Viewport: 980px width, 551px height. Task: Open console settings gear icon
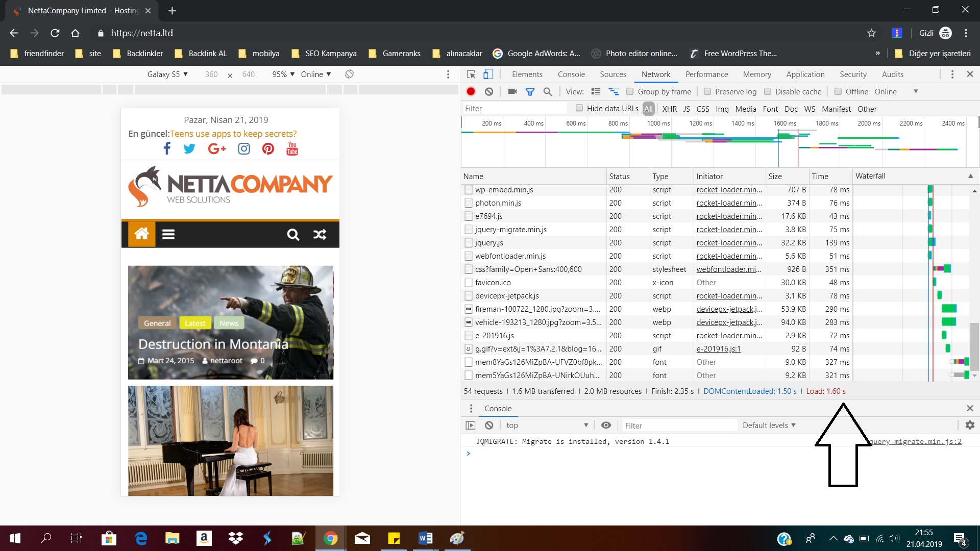970,425
